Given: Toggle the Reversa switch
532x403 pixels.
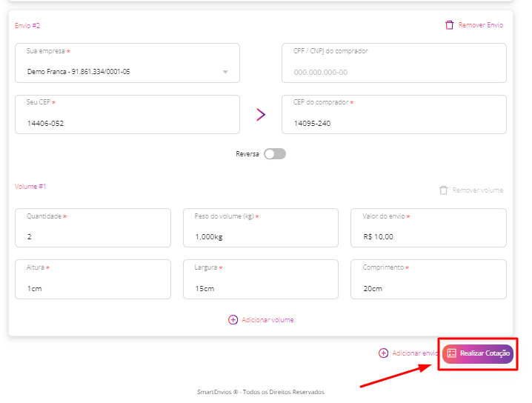Looking at the screenshot, I should pos(275,154).
